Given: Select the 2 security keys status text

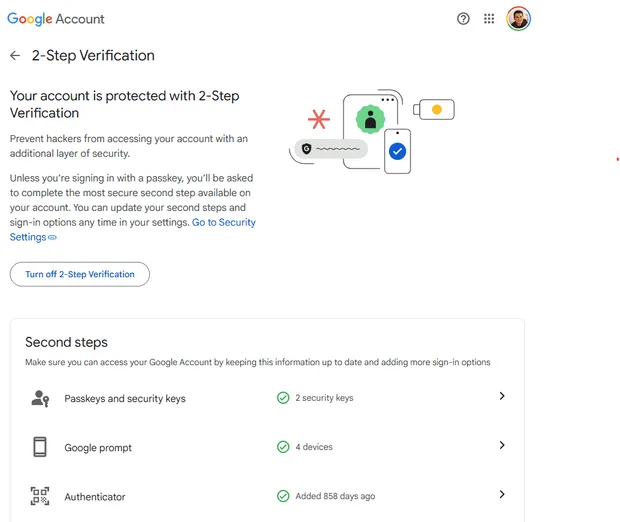Looking at the screenshot, I should (324, 398).
